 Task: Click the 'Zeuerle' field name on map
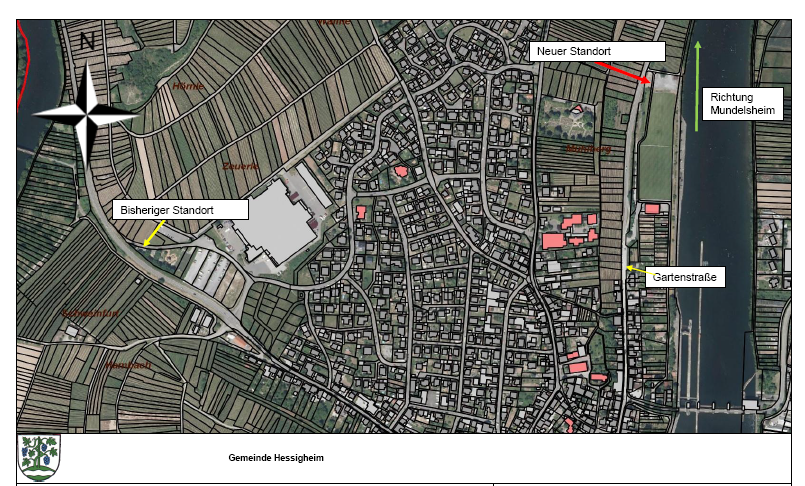coord(240,166)
